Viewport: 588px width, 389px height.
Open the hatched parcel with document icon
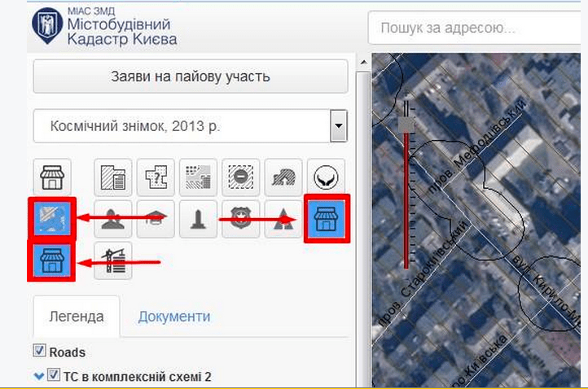[113, 177]
